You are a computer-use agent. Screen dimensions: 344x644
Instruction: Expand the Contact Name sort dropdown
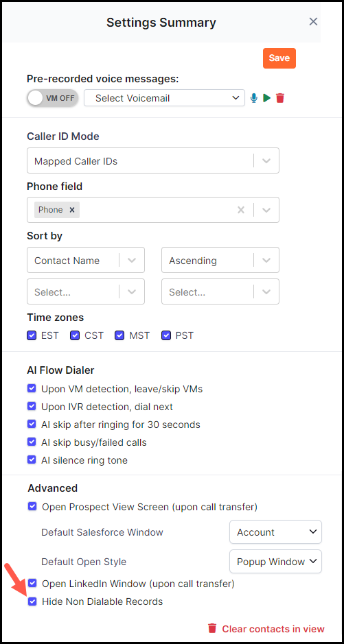(86, 260)
